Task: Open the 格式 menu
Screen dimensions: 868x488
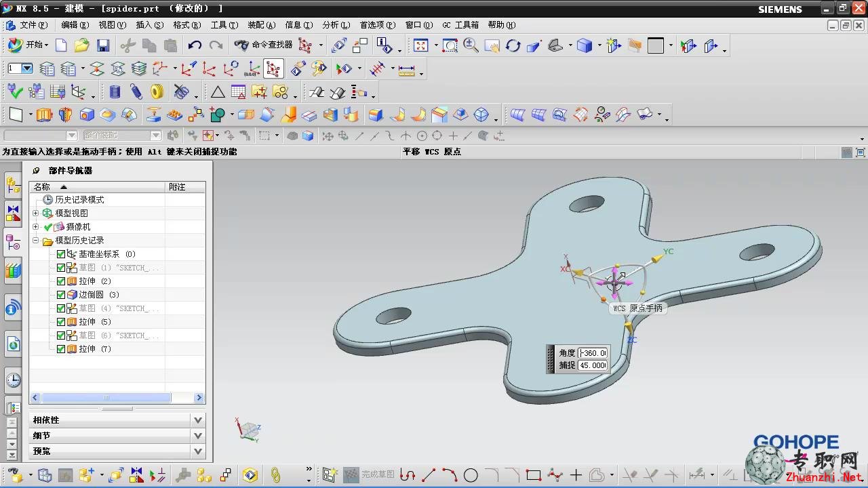Action: click(186, 25)
